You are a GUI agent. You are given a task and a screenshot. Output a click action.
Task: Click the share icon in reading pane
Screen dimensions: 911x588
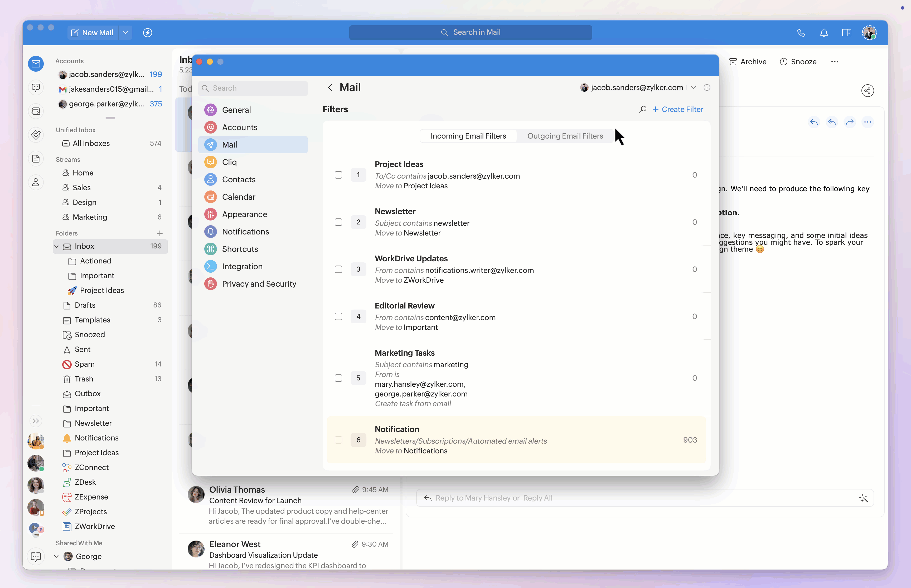pos(868,91)
